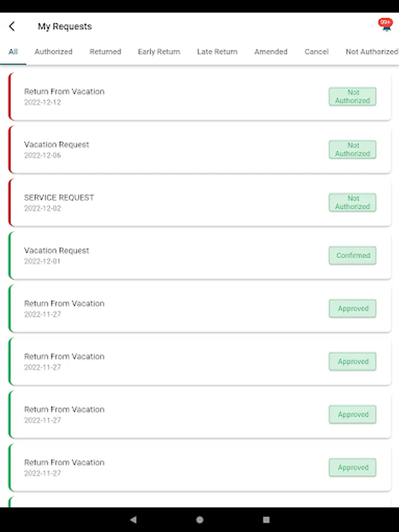Click the Confirmed status badge

click(352, 255)
